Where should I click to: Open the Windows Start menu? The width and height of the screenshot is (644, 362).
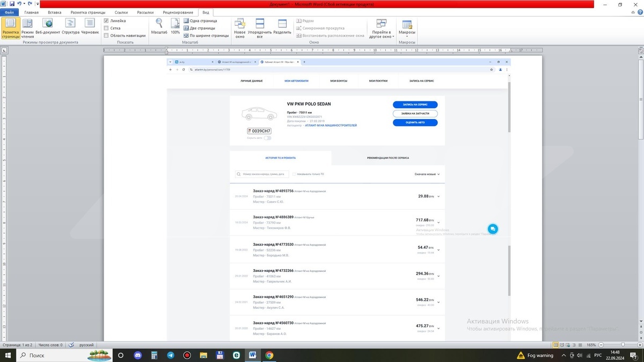(8, 355)
